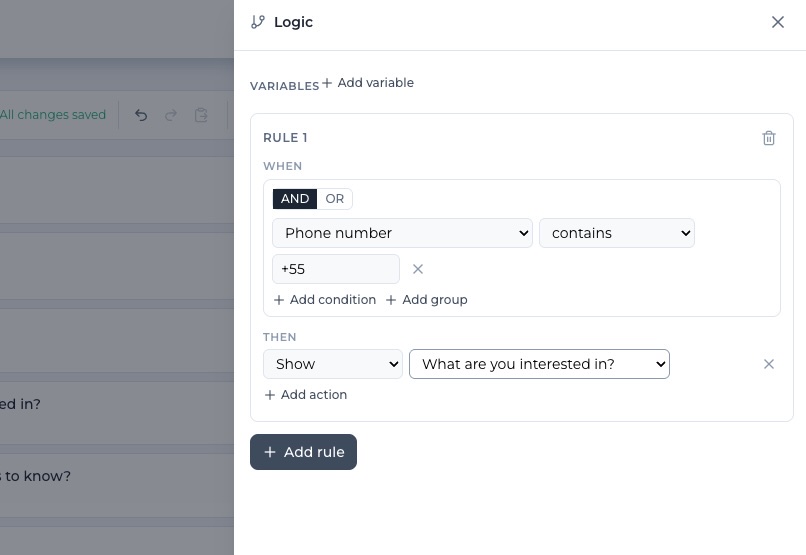Image resolution: width=806 pixels, height=555 pixels.
Task: Add a new variable
Action: 368,83
